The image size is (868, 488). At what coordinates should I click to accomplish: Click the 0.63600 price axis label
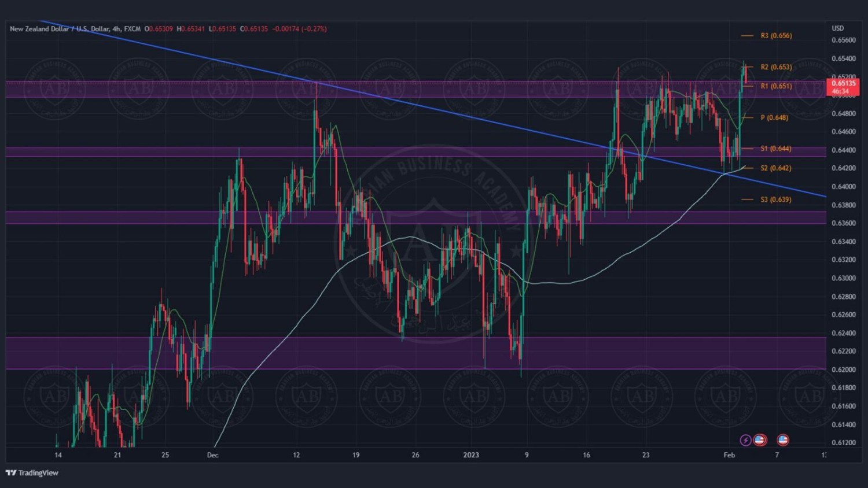[x=843, y=223]
